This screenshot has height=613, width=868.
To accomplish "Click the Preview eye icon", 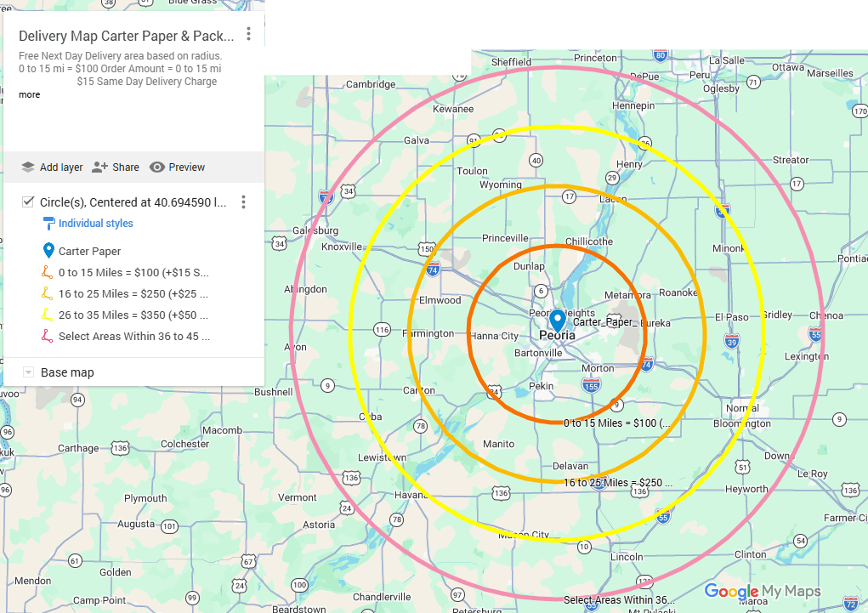I will (x=157, y=167).
